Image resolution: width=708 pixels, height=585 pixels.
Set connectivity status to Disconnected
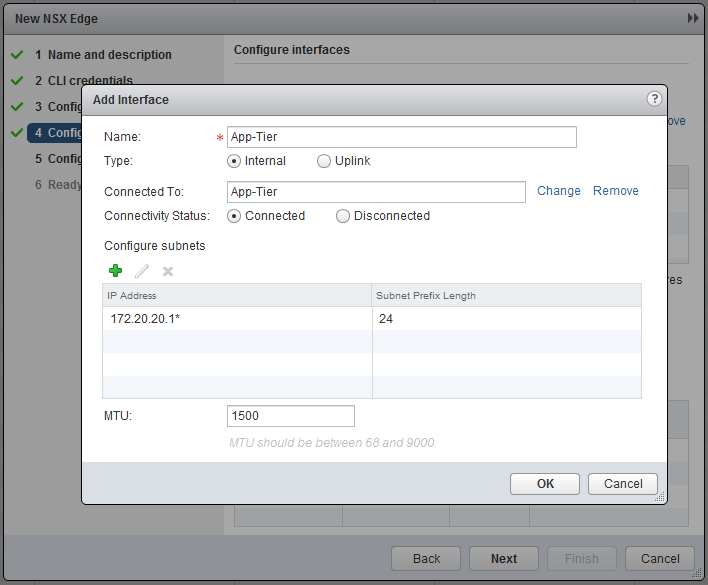click(x=343, y=216)
